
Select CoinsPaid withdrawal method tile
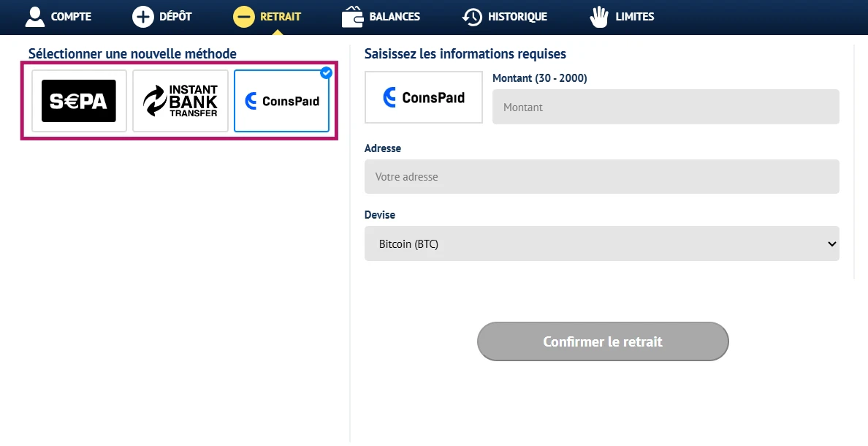(x=282, y=101)
